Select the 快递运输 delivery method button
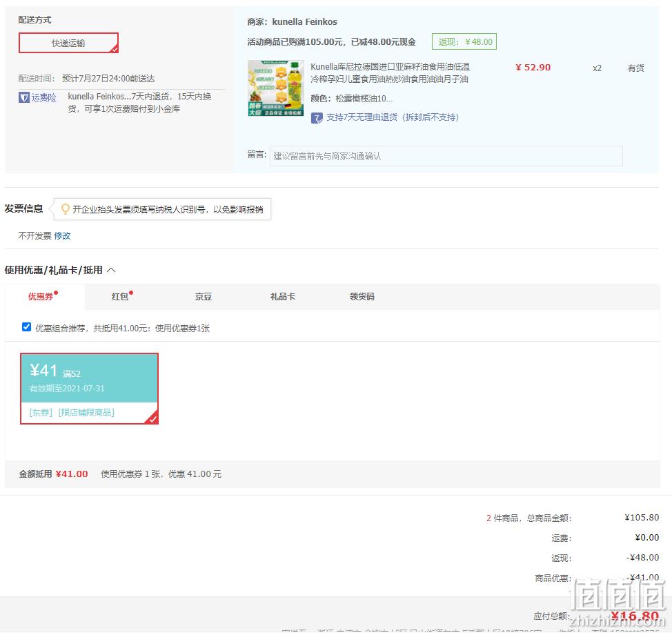The height and width of the screenshot is (633, 672). (x=68, y=43)
